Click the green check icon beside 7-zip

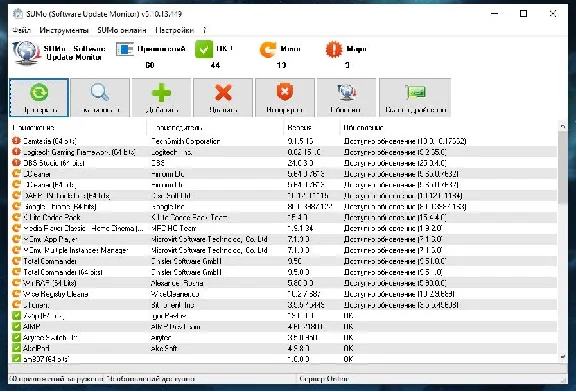(16, 315)
